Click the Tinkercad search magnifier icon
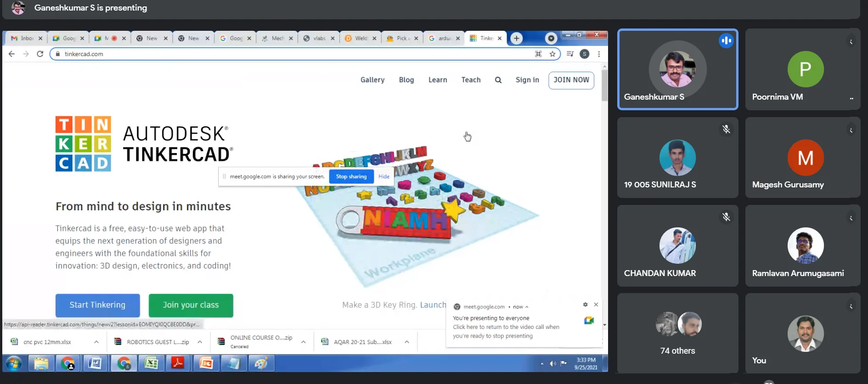The height and width of the screenshot is (384, 868). pyautogui.click(x=498, y=80)
